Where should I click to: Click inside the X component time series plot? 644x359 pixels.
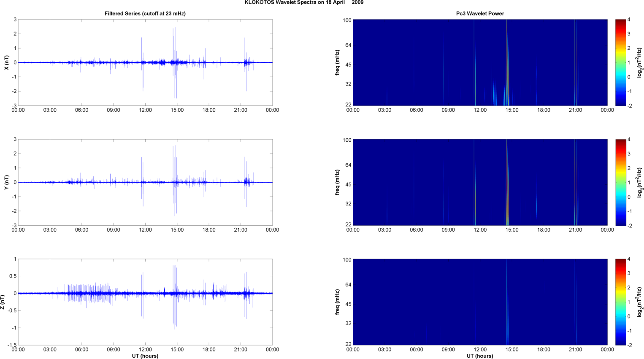(x=145, y=62)
